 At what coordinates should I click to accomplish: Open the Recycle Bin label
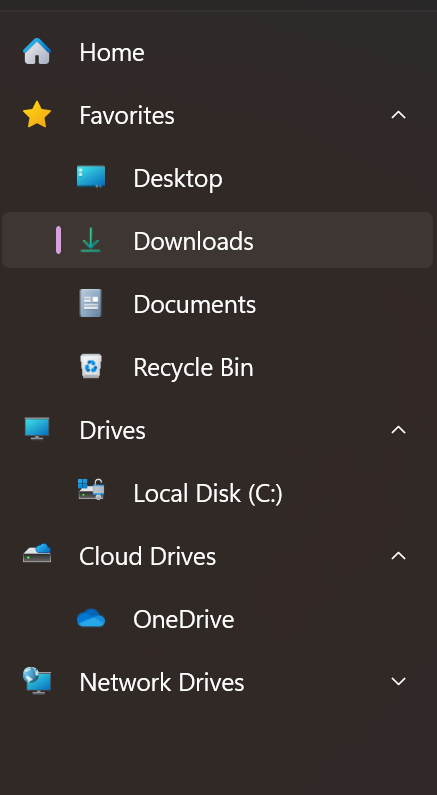click(193, 367)
